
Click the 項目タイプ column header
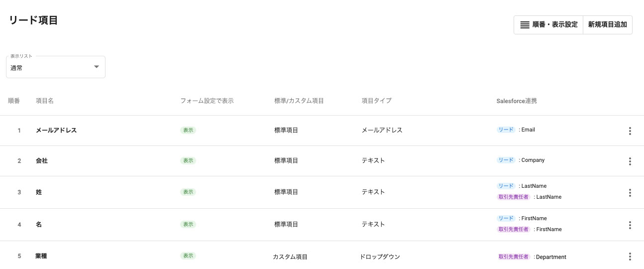click(x=376, y=101)
